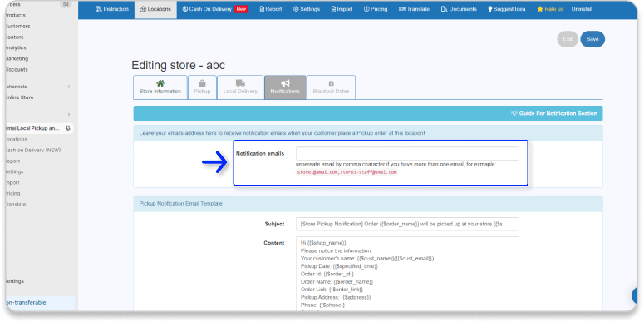Image resolution: width=644 pixels, height=322 pixels.
Task: Open Pricing in the left sidebar submenu
Action: point(12,193)
